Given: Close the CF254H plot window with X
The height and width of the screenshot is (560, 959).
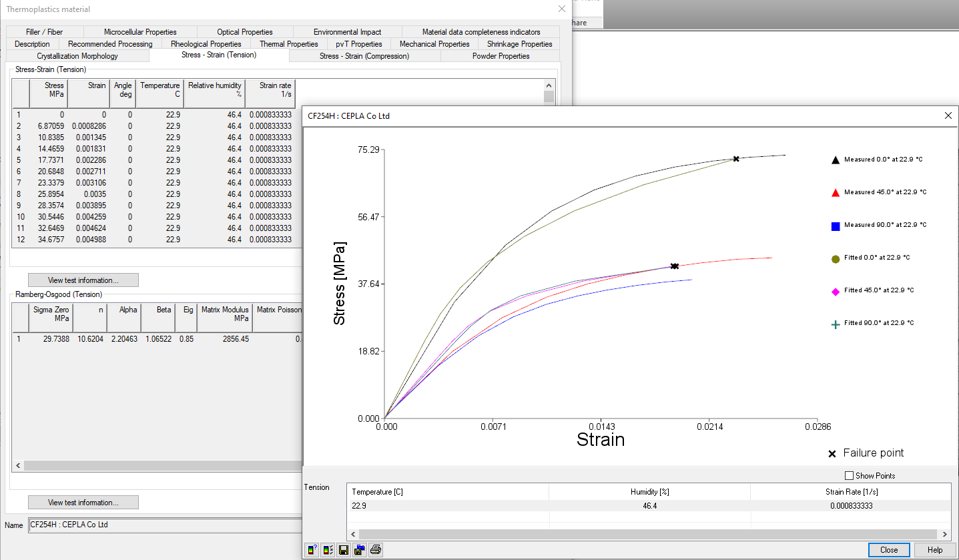Looking at the screenshot, I should (948, 115).
